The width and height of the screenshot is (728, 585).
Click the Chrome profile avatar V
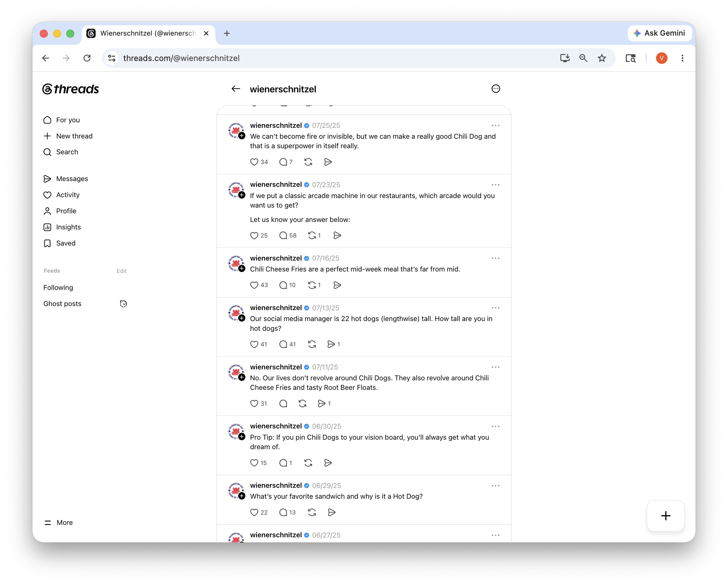pyautogui.click(x=662, y=59)
